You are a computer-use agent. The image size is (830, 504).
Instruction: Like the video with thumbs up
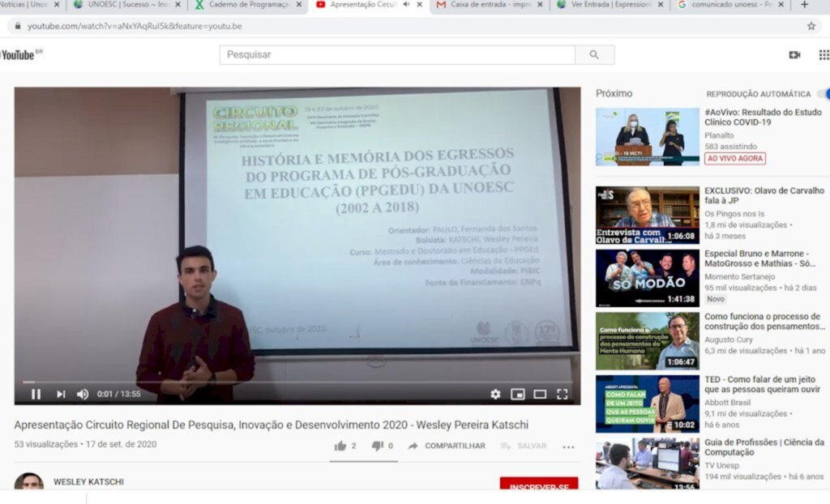[x=340, y=446]
